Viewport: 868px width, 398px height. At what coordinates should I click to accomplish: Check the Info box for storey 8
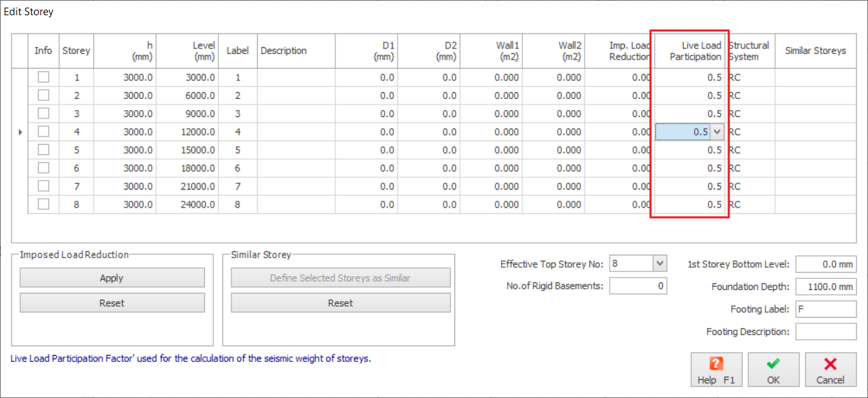click(x=43, y=204)
